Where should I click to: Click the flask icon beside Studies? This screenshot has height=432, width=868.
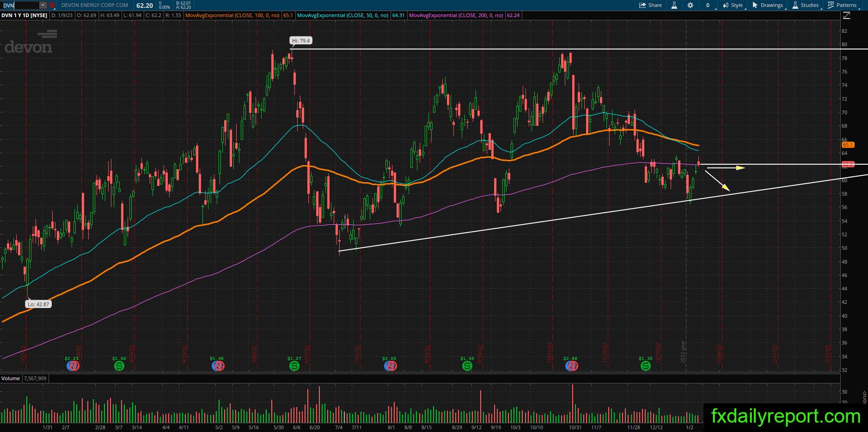795,5
